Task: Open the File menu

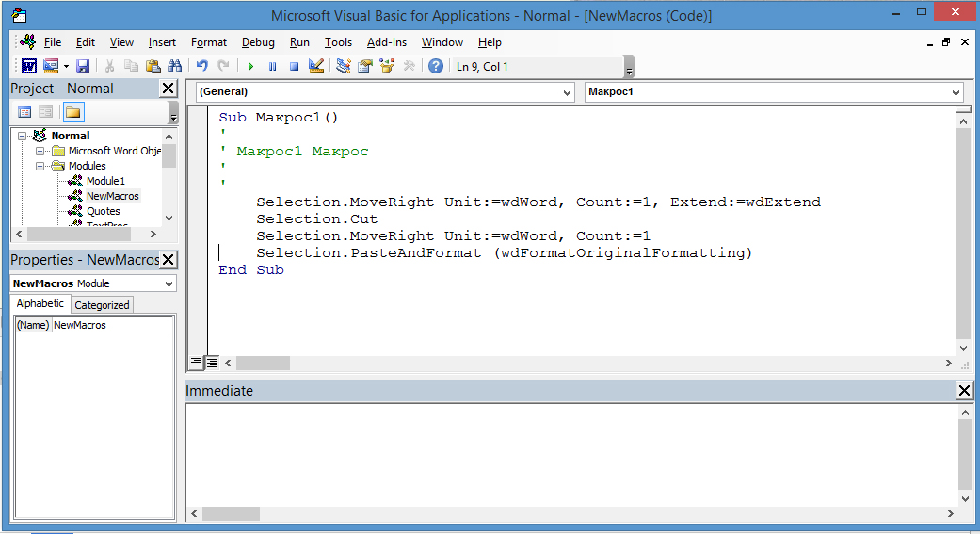Action: [x=53, y=42]
